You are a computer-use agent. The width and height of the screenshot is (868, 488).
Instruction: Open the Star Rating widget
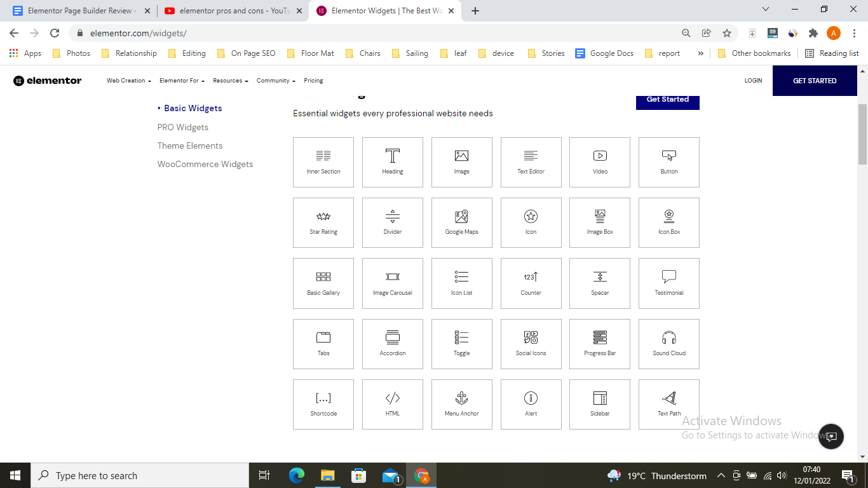[x=323, y=222]
